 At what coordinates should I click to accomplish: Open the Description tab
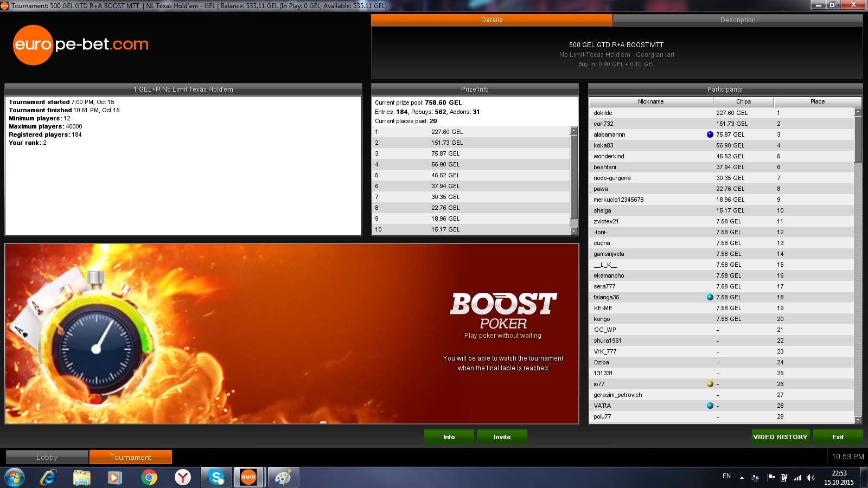[738, 20]
